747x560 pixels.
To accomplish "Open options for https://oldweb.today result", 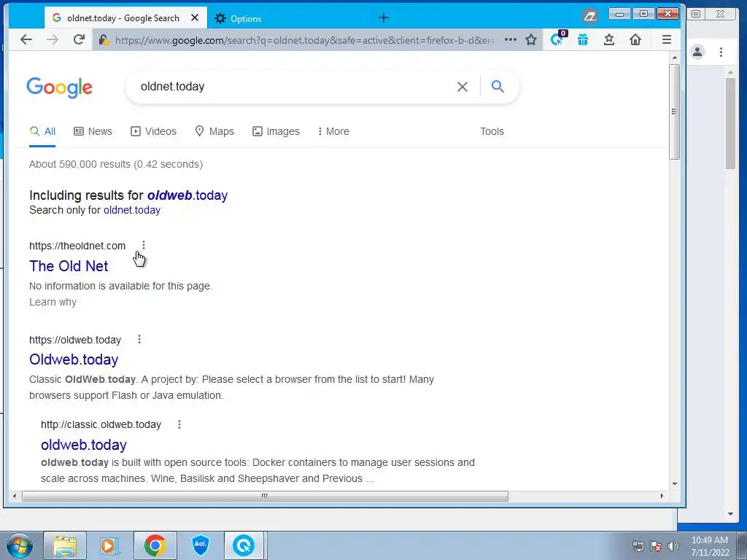I will click(139, 339).
